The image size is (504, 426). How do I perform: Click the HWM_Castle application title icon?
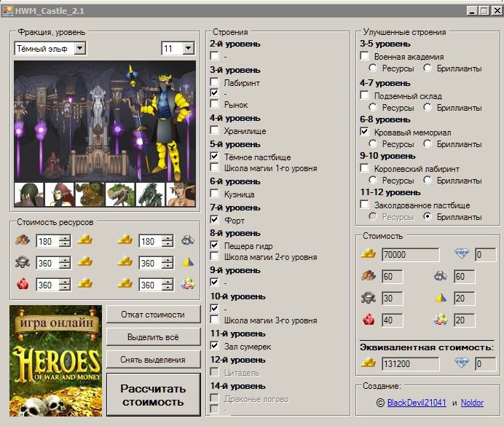pyautogui.click(x=8, y=11)
